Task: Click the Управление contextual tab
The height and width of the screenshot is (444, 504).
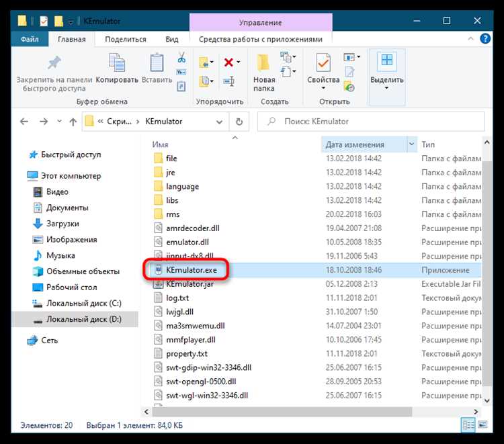Action: (x=260, y=22)
